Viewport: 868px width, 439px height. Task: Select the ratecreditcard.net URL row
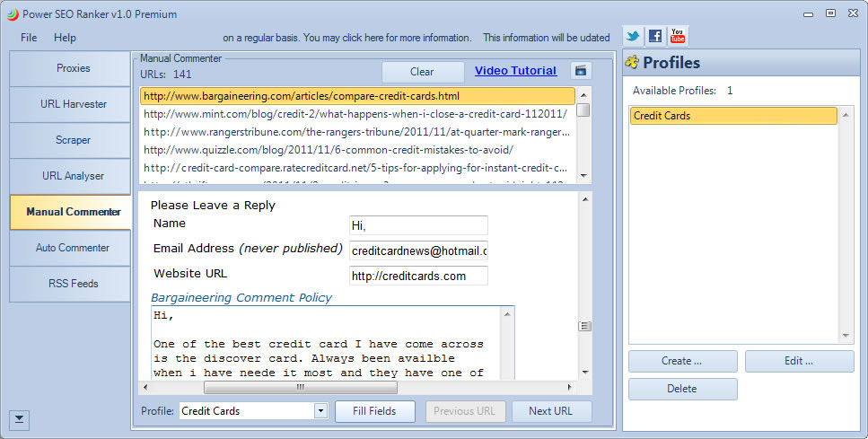point(357,168)
